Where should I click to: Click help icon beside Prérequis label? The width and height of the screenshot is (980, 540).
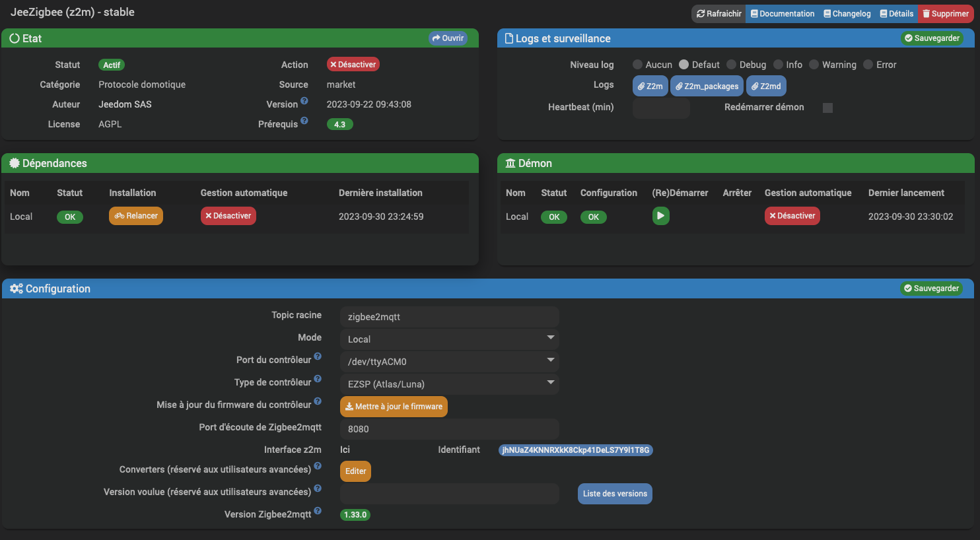pos(304,121)
